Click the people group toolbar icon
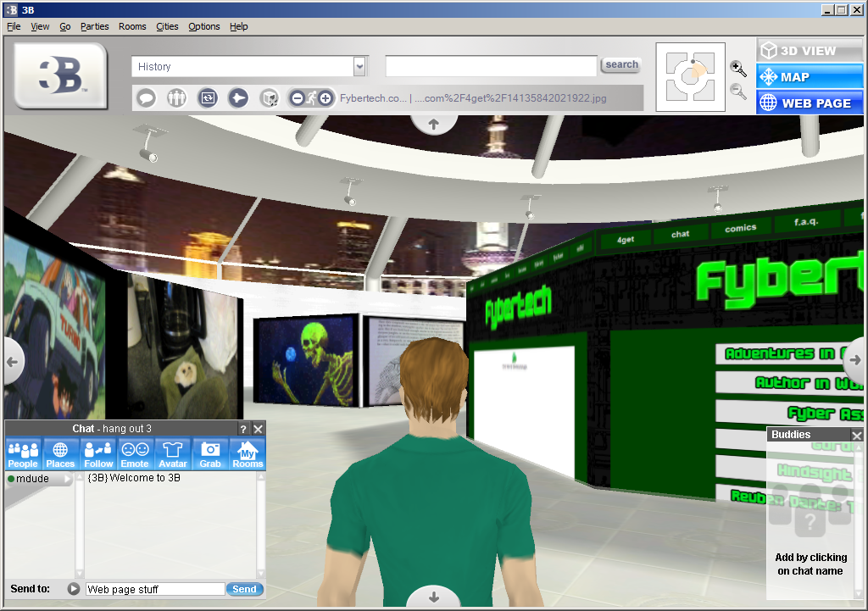Viewport: 868px width, 611px height. tap(177, 98)
